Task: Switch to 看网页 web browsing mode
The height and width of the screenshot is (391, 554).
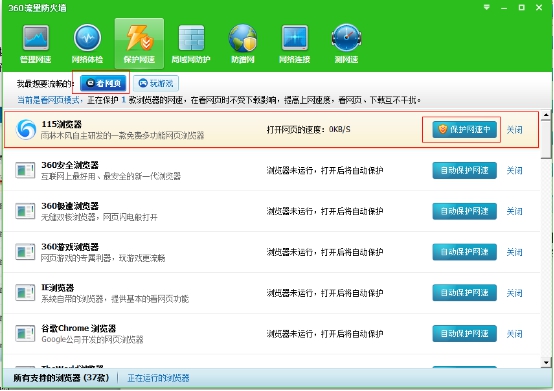Action: coord(103,83)
